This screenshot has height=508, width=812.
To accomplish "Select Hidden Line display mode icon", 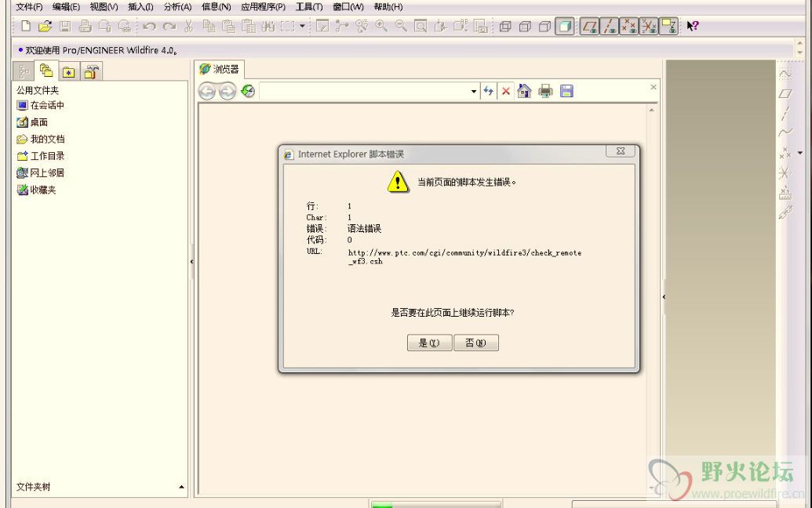I will point(525,27).
